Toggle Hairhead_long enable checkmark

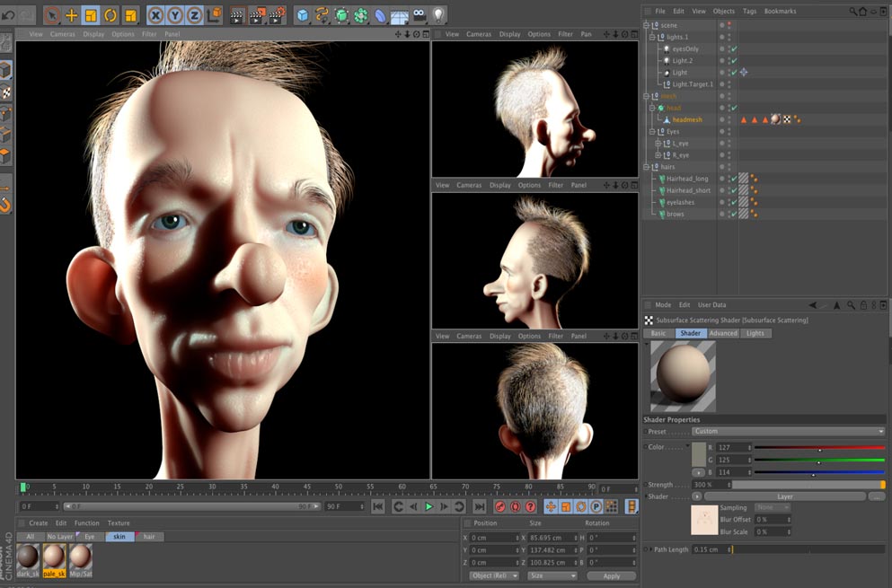tap(735, 179)
